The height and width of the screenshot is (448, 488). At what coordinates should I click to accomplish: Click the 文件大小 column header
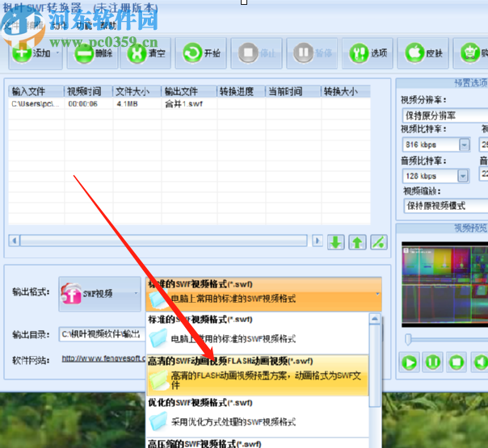pyautogui.click(x=137, y=91)
